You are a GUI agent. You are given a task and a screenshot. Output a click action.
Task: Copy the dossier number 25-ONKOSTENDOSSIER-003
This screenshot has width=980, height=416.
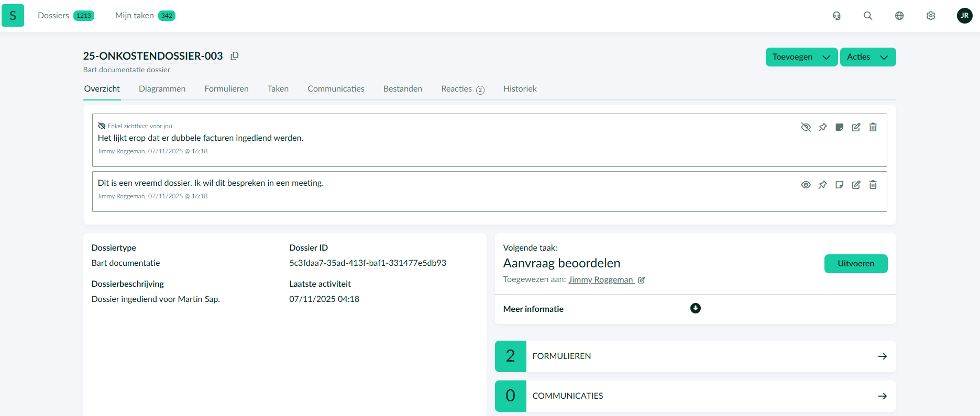pos(235,56)
